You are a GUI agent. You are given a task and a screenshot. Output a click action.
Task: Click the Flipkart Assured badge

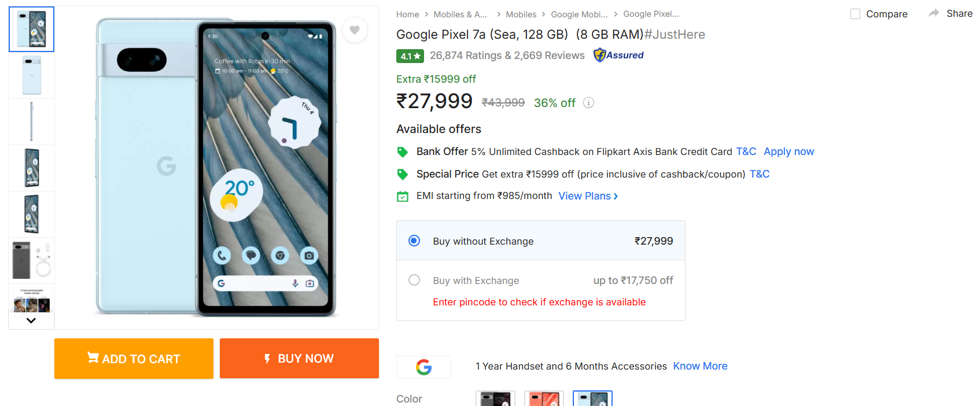pyautogui.click(x=618, y=55)
